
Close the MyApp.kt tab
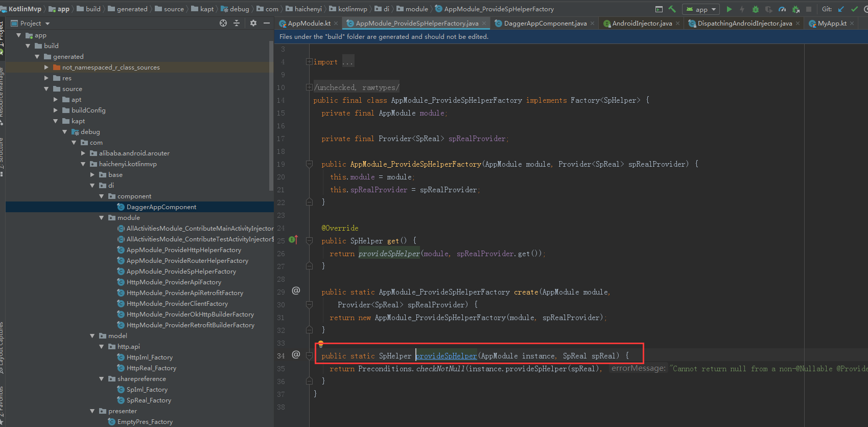pos(852,24)
